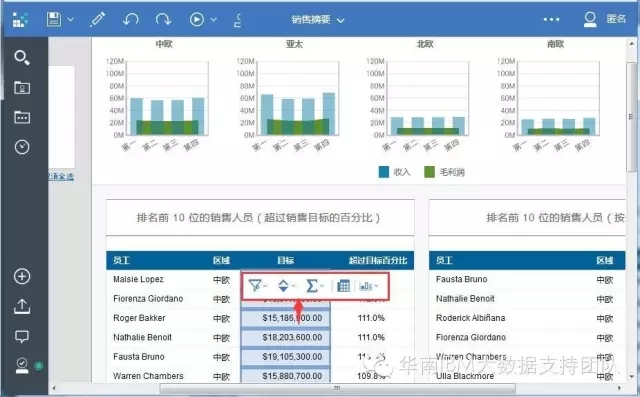The width and height of the screenshot is (640, 397).
Task: Click the 目标 column header
Action: click(286, 260)
